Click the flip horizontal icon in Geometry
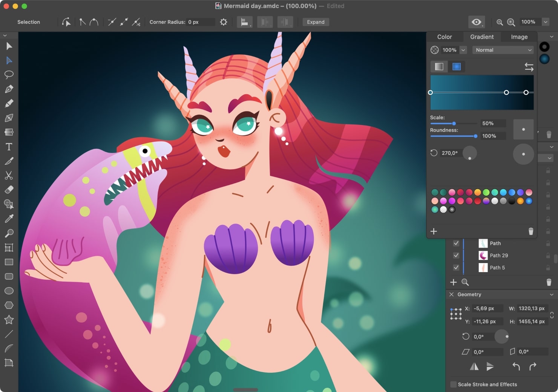The height and width of the screenshot is (392, 558). [x=474, y=366]
